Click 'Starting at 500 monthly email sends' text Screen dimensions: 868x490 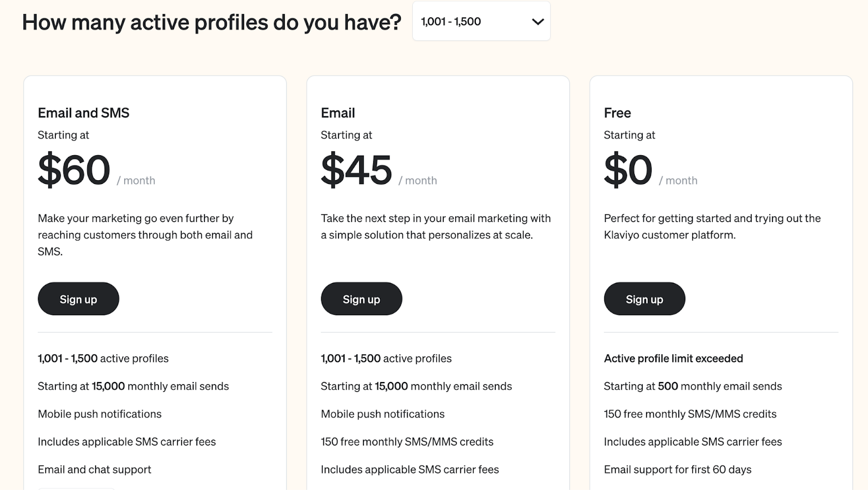[x=693, y=386]
